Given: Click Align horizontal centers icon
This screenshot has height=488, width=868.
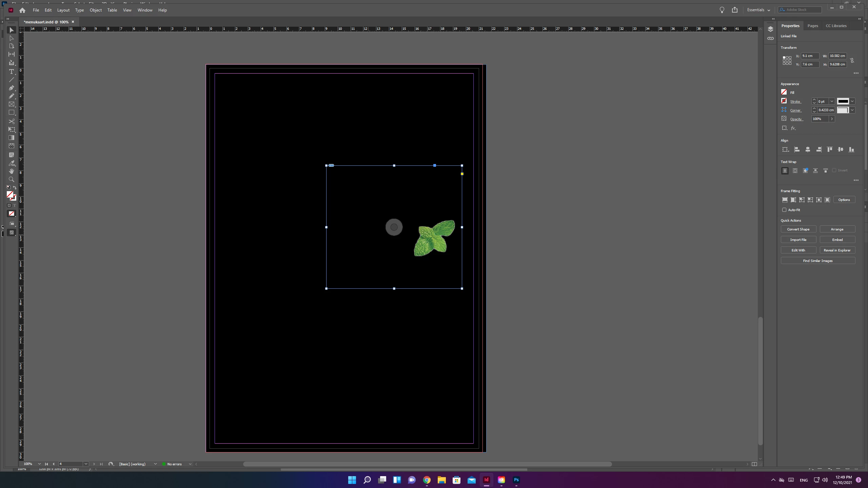Looking at the screenshot, I should coord(808,149).
